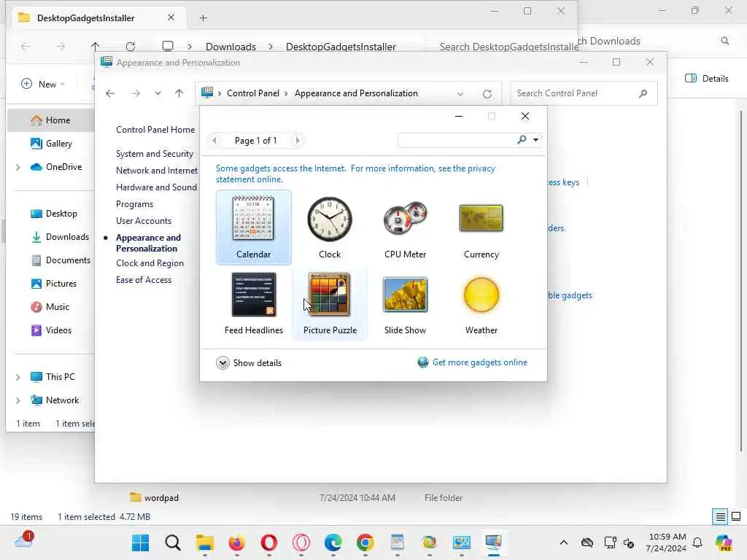Click Back arrow in Control Panel window
The height and width of the screenshot is (560, 747).
[110, 93]
